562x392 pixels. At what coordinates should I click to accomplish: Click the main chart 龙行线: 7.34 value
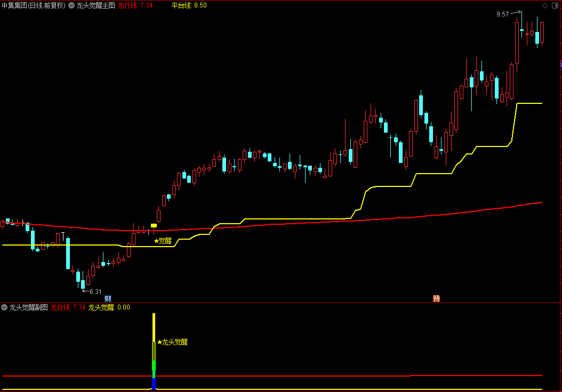pos(135,5)
